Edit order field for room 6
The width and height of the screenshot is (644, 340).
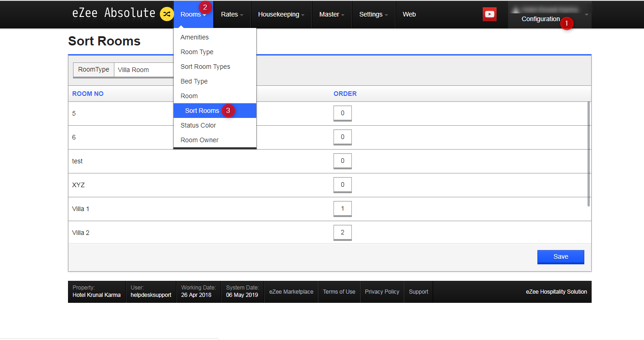pyautogui.click(x=342, y=137)
